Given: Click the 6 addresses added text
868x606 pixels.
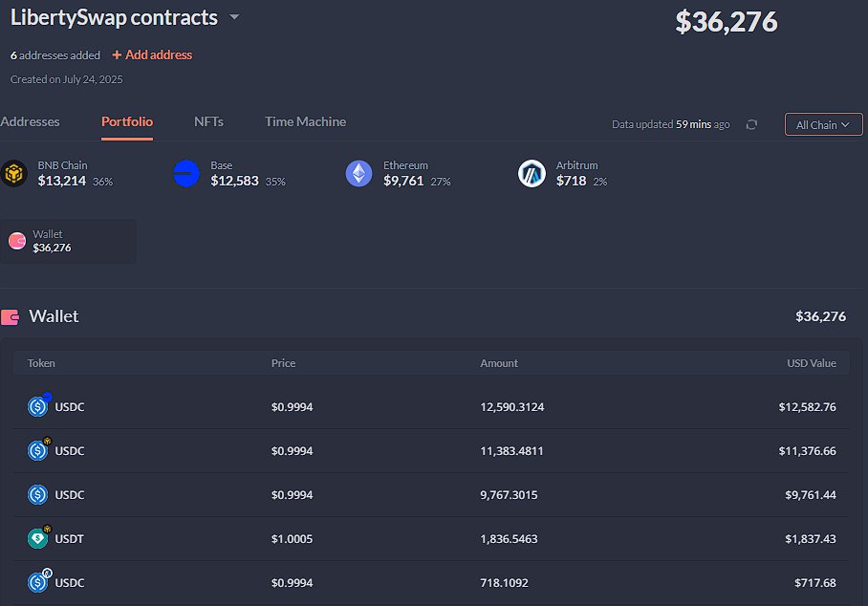Looking at the screenshot, I should pyautogui.click(x=55, y=55).
